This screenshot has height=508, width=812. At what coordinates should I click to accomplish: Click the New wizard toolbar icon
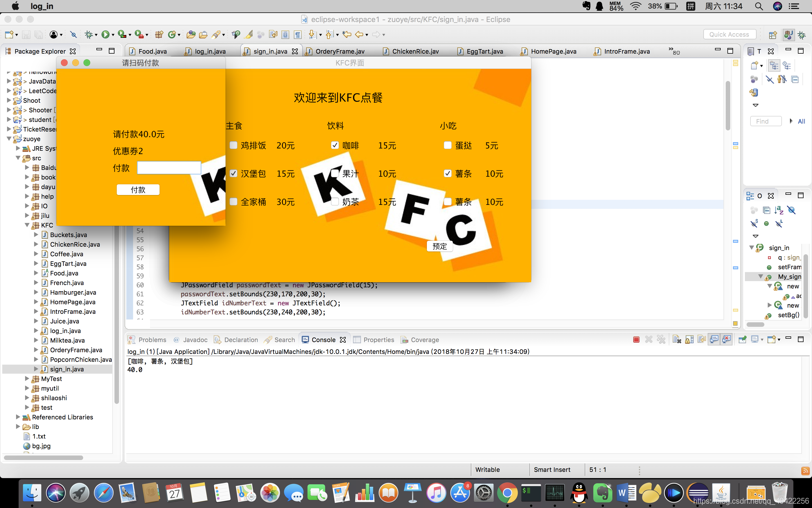[x=9, y=34]
